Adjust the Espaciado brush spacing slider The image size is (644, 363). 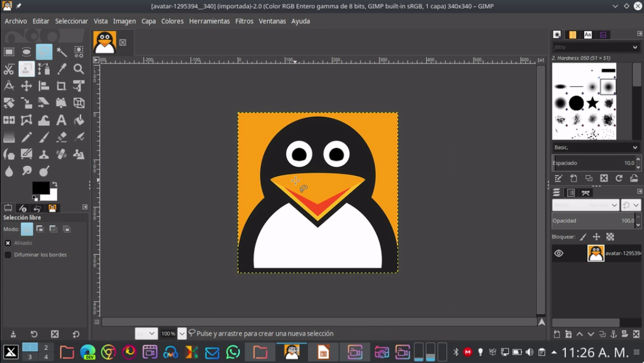tap(594, 163)
